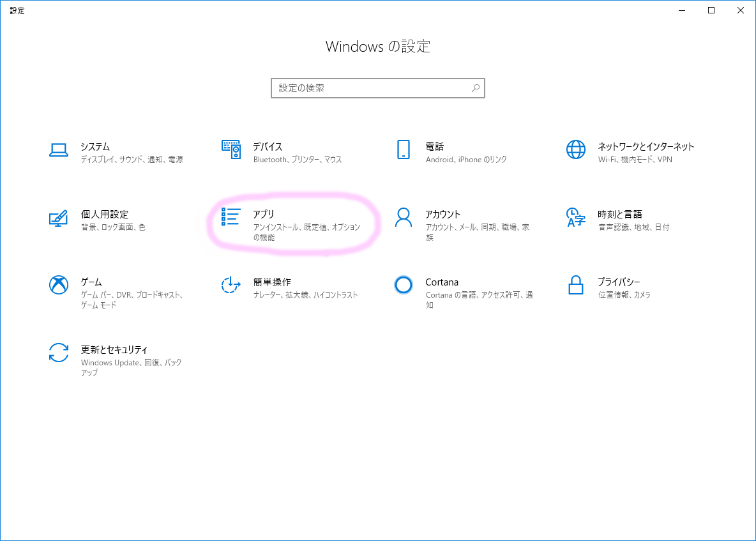756x541 pixels.
Task: Click description 位置情報、カメラ
Action: (x=624, y=295)
